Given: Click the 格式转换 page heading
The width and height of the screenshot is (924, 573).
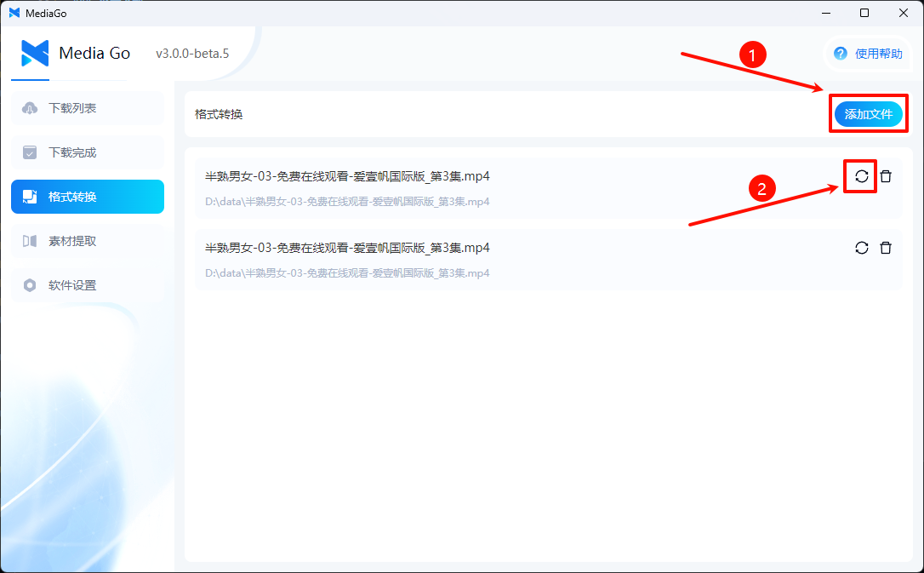Looking at the screenshot, I should (219, 114).
